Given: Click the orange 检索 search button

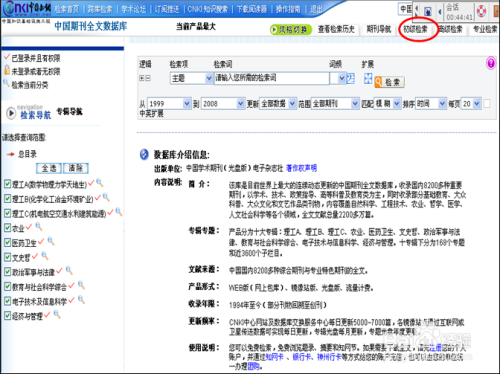Looking at the screenshot, I should 389,82.
